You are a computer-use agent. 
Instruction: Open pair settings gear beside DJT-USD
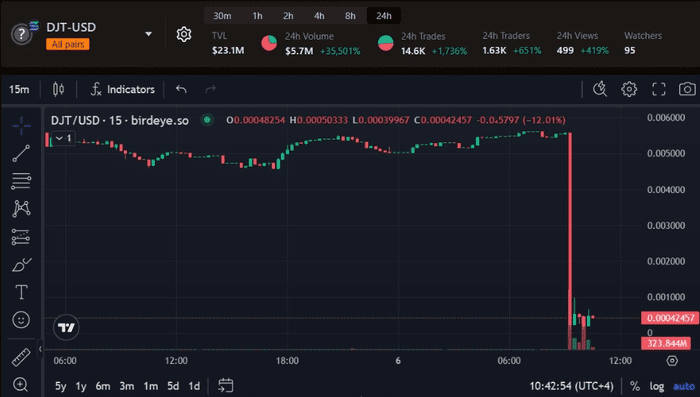183,34
